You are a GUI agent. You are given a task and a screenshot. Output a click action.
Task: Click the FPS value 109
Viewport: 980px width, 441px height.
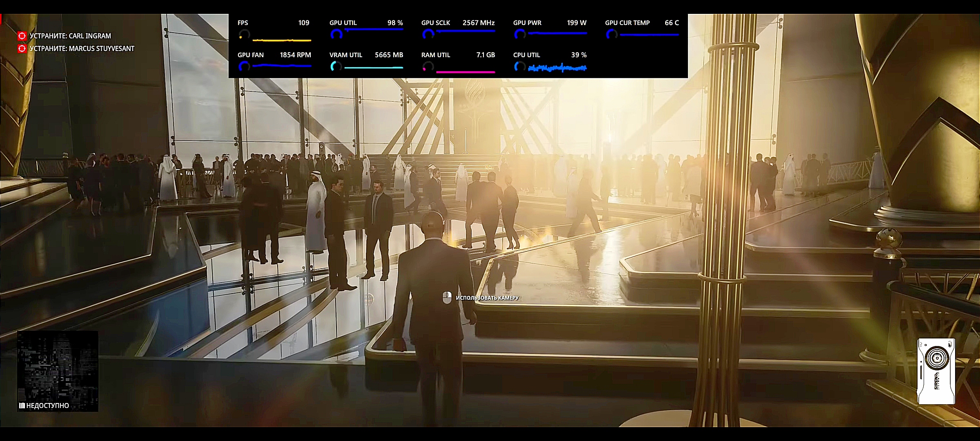tap(303, 23)
